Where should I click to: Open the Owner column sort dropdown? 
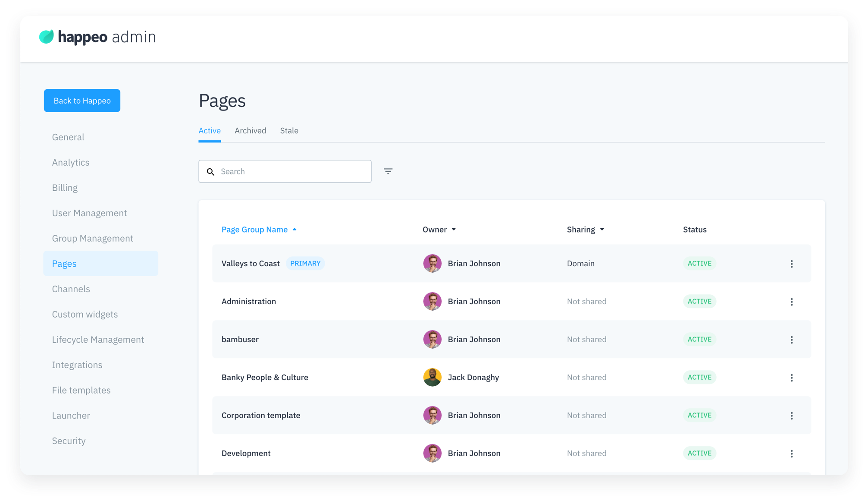click(x=454, y=229)
